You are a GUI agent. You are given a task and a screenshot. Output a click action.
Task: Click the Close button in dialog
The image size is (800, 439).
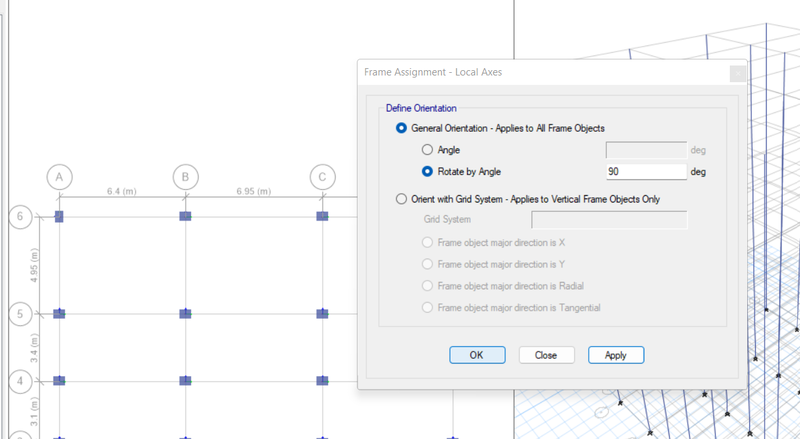[x=546, y=355]
